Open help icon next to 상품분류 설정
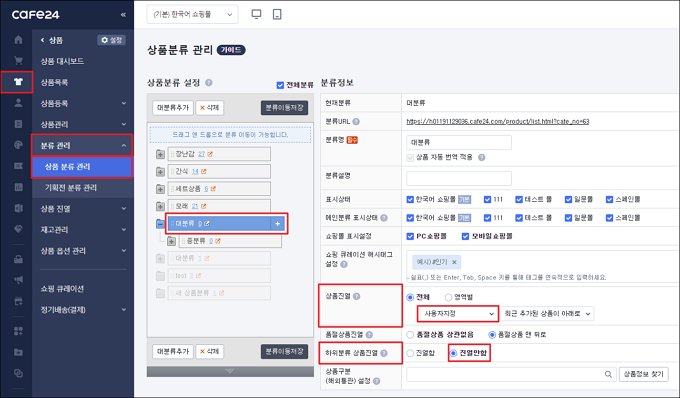The height and width of the screenshot is (398, 680). (x=209, y=83)
